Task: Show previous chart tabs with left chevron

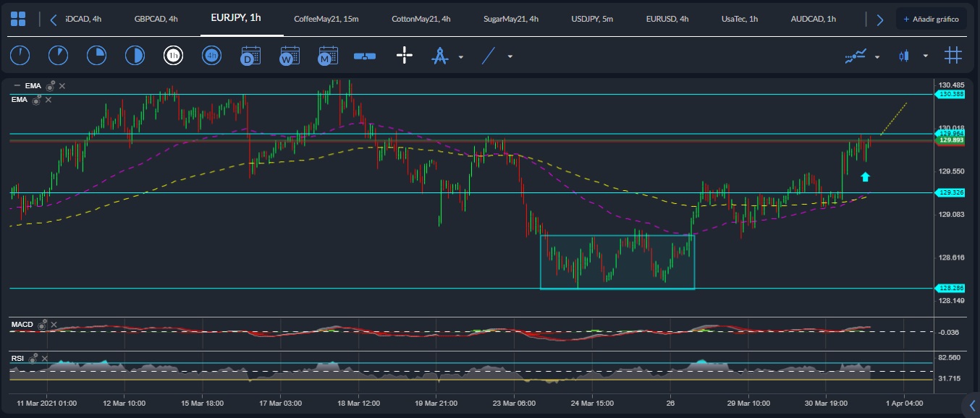Action: pos(54,20)
